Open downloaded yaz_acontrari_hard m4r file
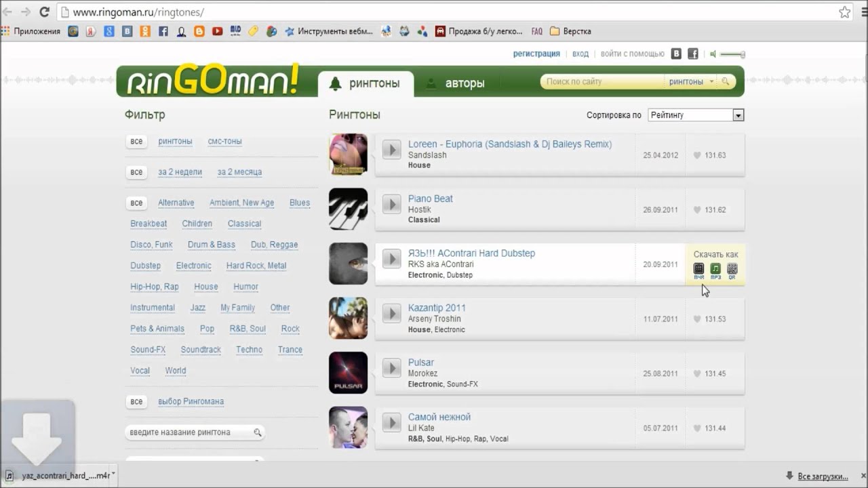Screen dimensions: 868x488 pyautogui.click(x=57, y=476)
